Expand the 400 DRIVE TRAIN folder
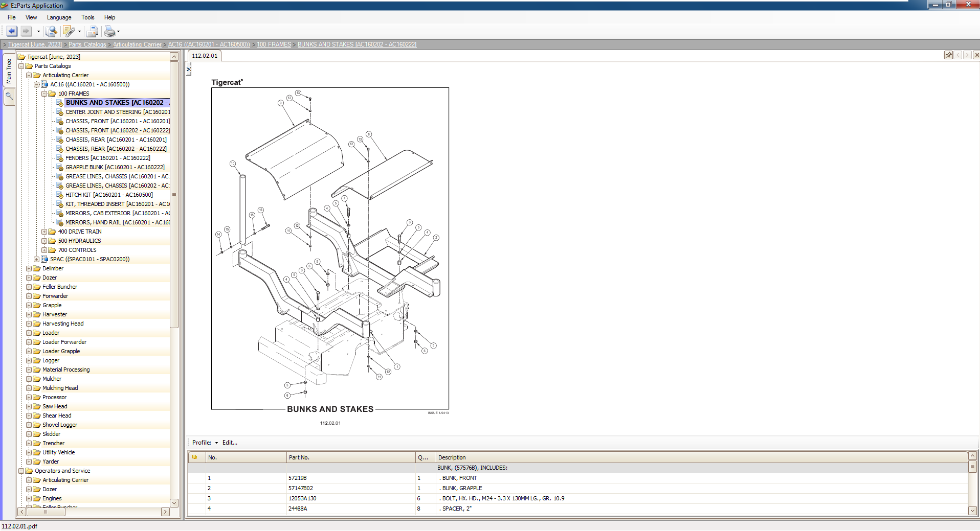 (44, 232)
